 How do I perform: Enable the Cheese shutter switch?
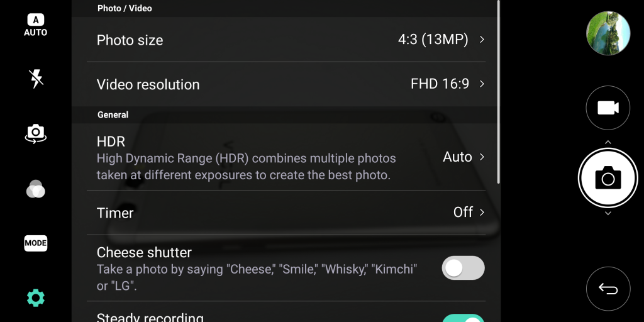[x=464, y=268]
